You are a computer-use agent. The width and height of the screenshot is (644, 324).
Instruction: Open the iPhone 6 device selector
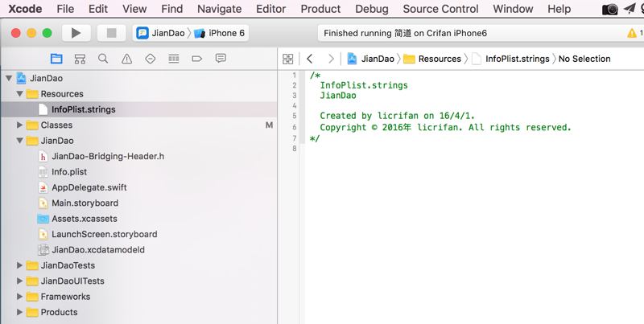220,33
